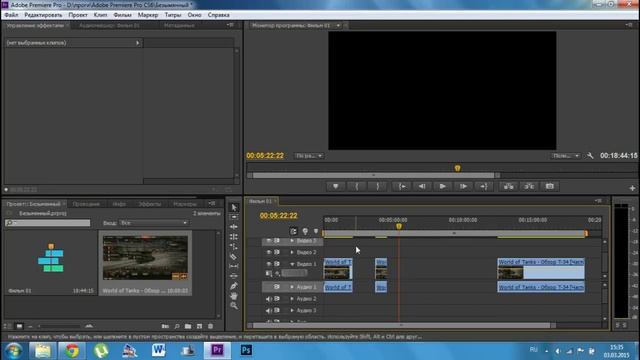Image resolution: width=640 pixels, height=360 pixels.
Task: Select the Track Select tool
Action: [x=234, y=217]
